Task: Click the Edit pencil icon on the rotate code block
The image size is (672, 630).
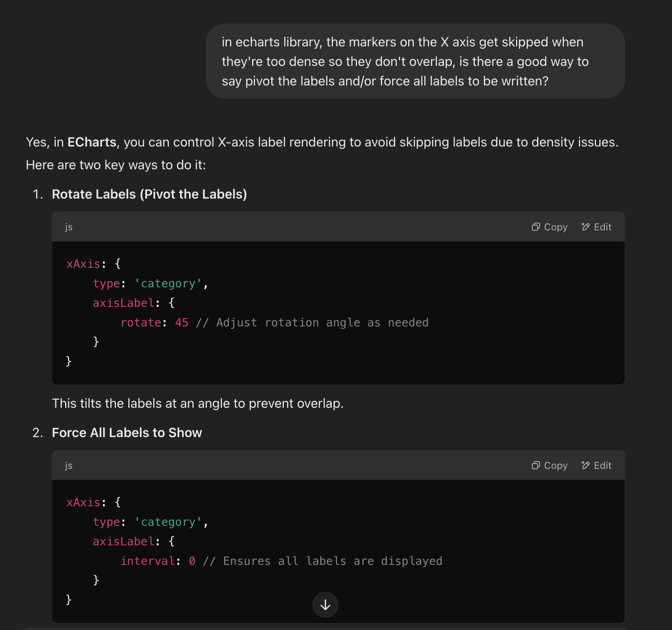Action: (x=586, y=227)
